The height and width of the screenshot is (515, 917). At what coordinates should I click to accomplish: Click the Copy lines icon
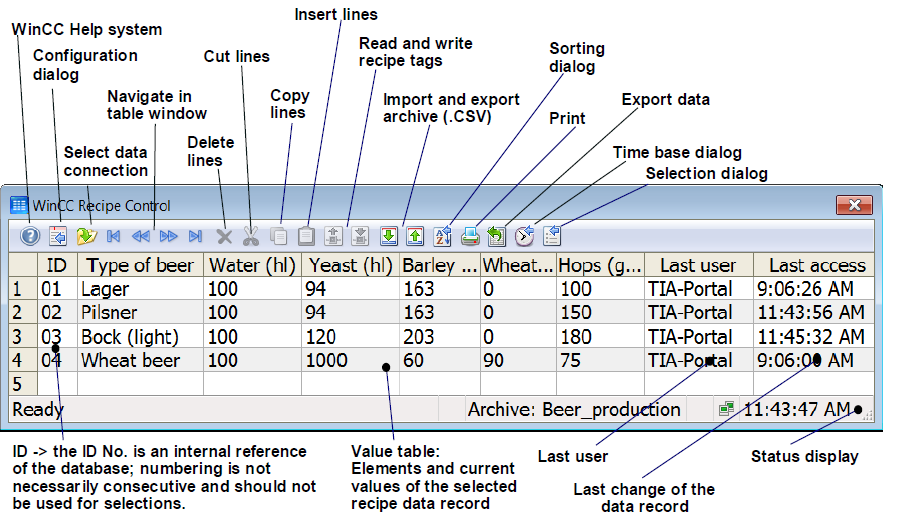coord(279,236)
